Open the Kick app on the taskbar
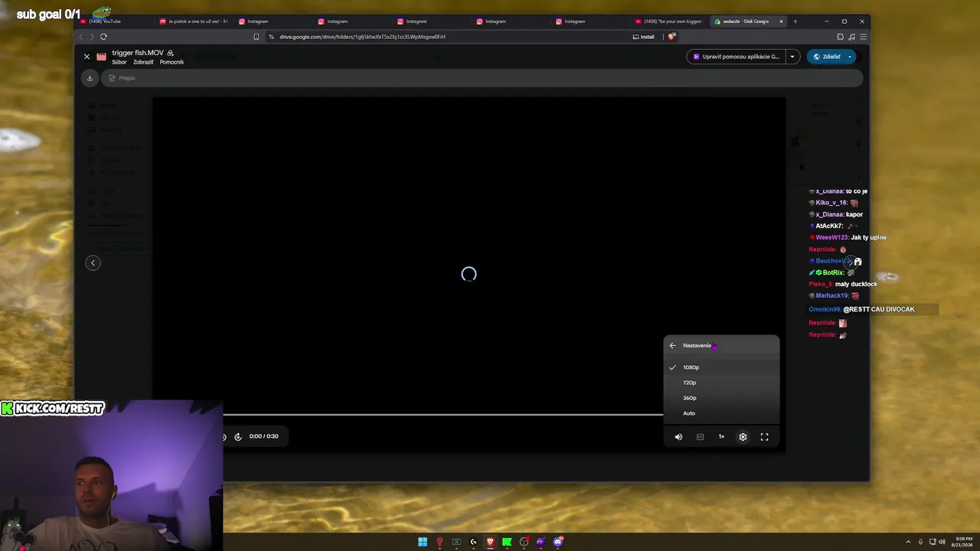The width and height of the screenshot is (980, 551). (x=507, y=542)
